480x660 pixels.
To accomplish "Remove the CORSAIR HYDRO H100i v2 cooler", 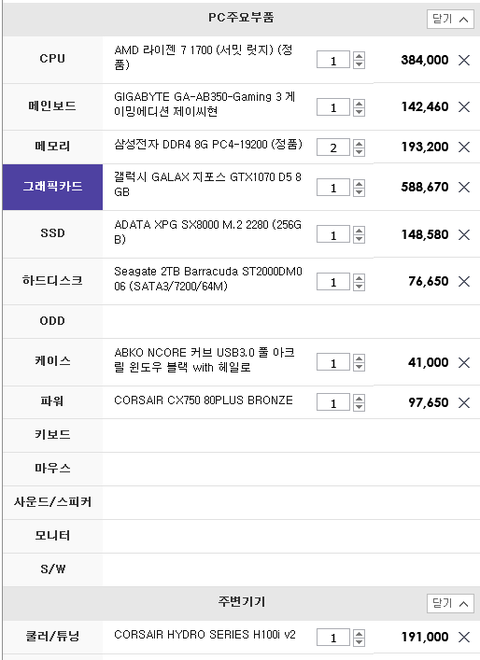I will (x=464, y=637).
